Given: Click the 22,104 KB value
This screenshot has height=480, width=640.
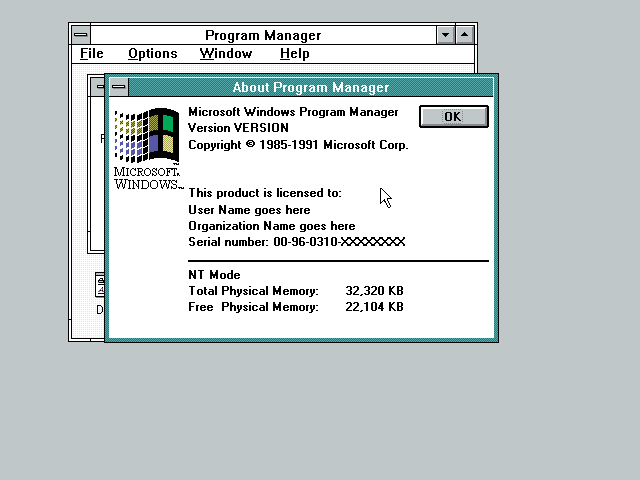Looking at the screenshot, I should [x=374, y=307].
